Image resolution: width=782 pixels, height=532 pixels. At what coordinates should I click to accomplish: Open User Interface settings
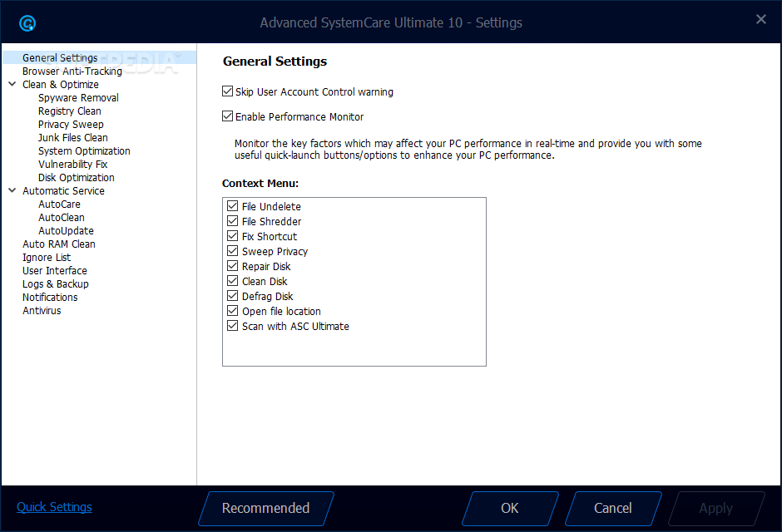tap(55, 270)
